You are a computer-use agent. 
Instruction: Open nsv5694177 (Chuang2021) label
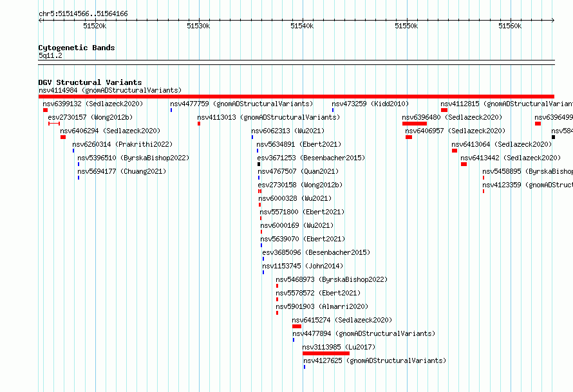pos(122,171)
